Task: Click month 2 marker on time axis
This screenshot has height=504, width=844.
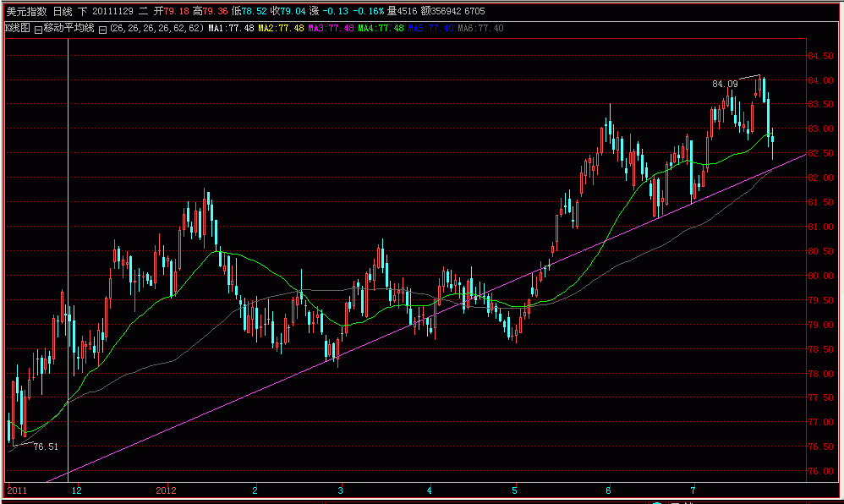Action: [255, 490]
